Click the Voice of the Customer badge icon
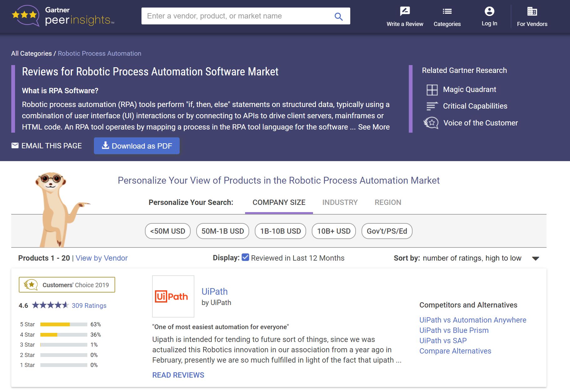This screenshot has height=392, width=570. pos(431,123)
